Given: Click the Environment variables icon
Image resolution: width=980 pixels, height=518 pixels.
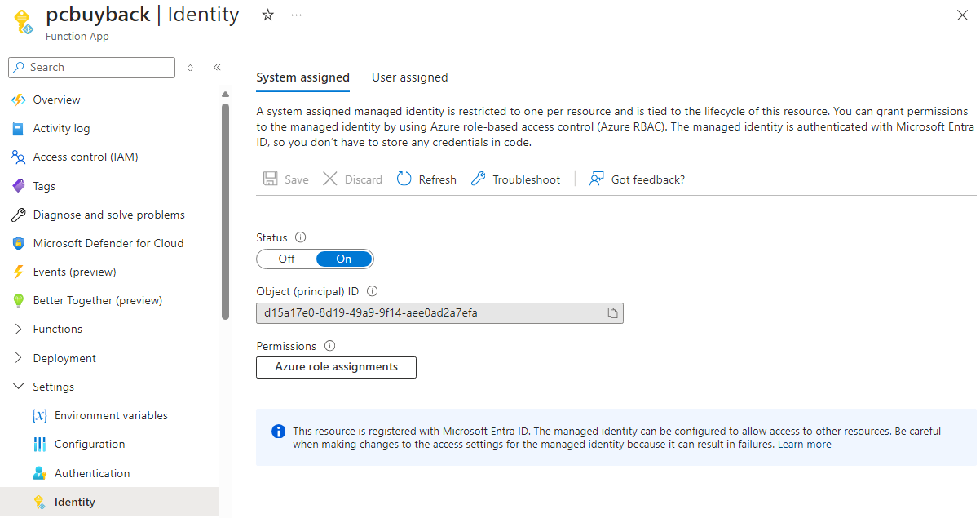Looking at the screenshot, I should coord(39,415).
